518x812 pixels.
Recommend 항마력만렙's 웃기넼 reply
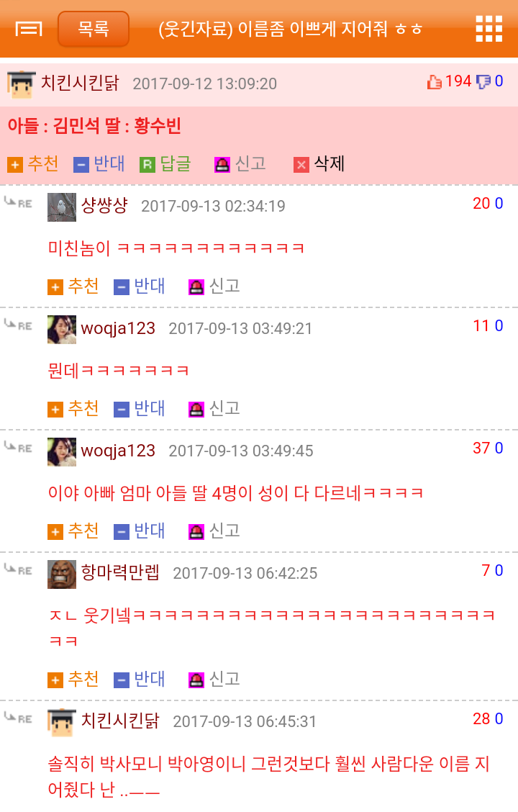[x=73, y=680]
